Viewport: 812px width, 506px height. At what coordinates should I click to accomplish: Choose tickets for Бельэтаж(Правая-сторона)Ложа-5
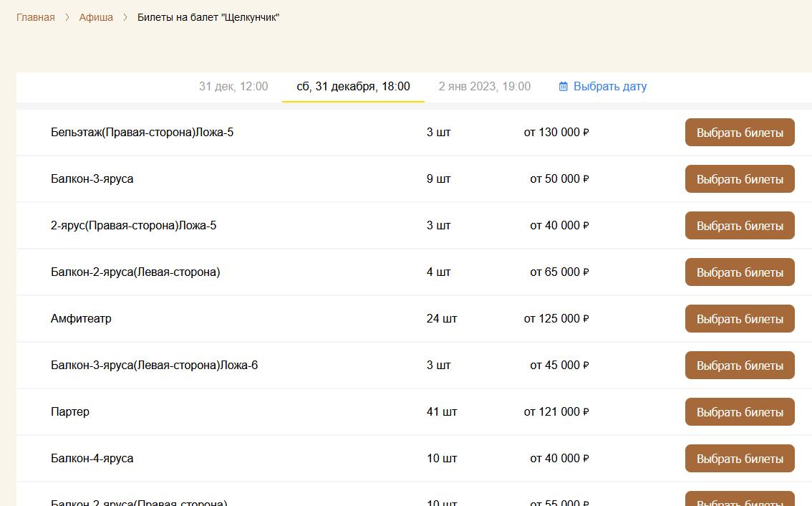click(x=740, y=132)
